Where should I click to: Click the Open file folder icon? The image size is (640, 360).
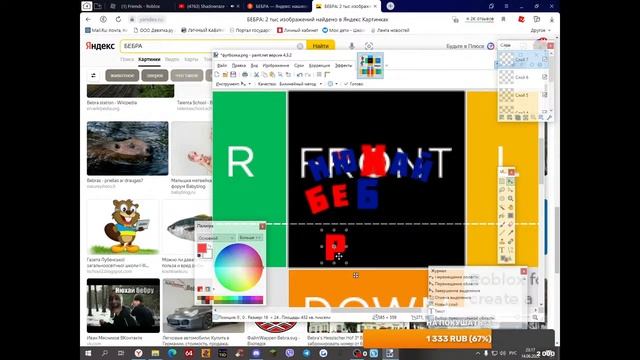pyautogui.click(x=225, y=75)
